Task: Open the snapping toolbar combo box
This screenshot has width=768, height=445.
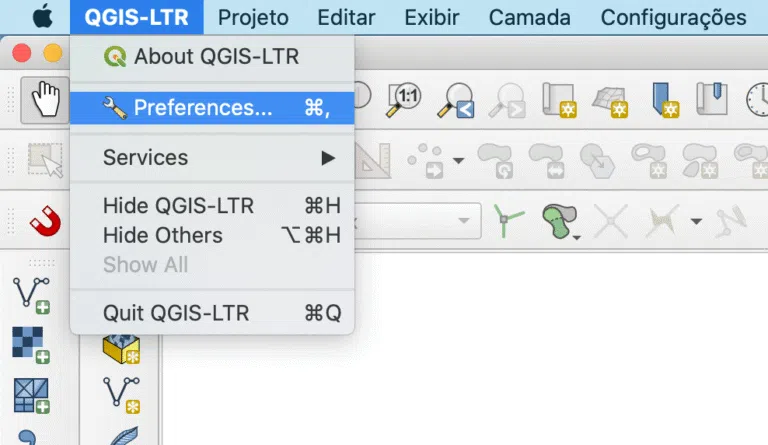Action: pyautogui.click(x=417, y=221)
